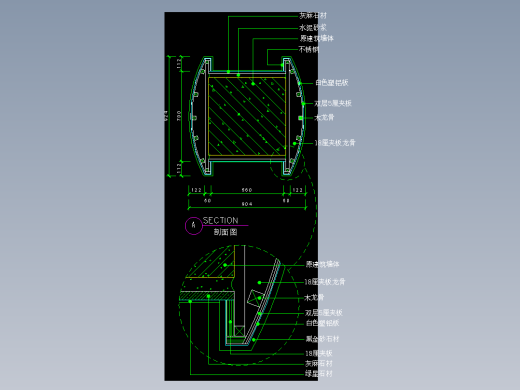Screen dimensions: 520x390
Task: Select the magenta circle marker labeled A
Action: (194, 226)
